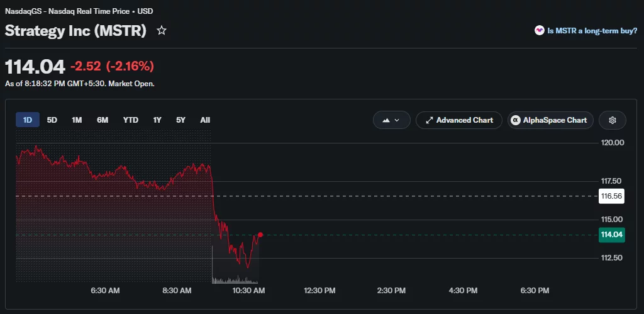The image size is (644, 314).
Task: Click the -2.52 price change value
Action: tap(86, 66)
